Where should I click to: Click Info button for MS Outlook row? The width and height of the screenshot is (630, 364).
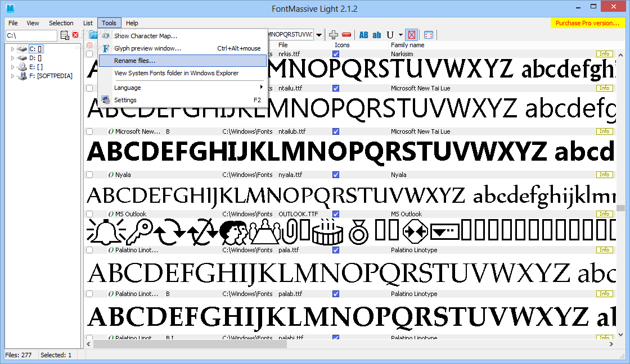click(x=605, y=214)
